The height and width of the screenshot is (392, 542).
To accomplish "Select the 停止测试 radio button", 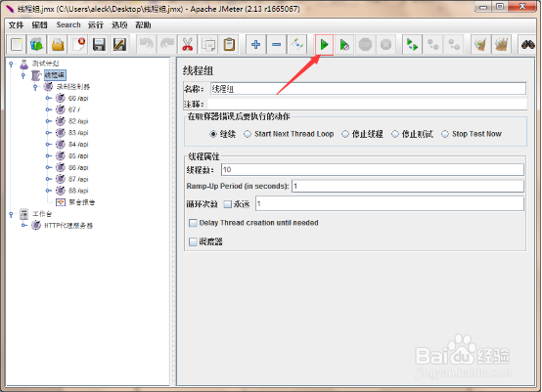I will [x=395, y=134].
